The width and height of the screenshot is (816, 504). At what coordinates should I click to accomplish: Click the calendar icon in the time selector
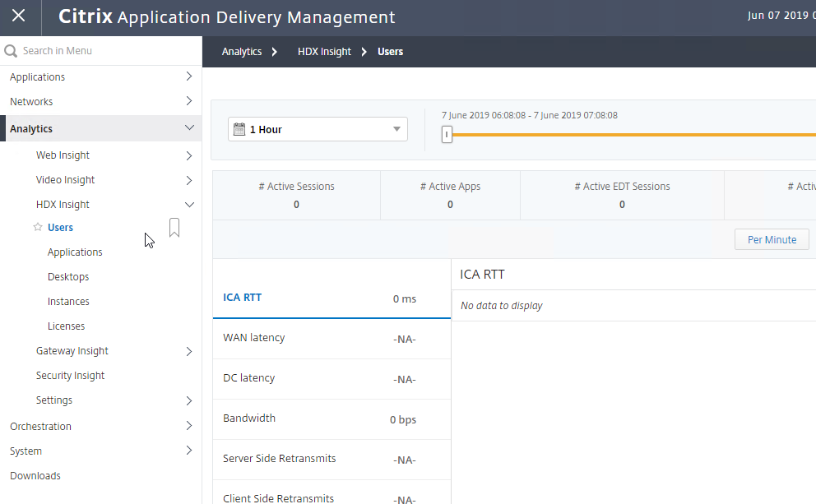(239, 130)
